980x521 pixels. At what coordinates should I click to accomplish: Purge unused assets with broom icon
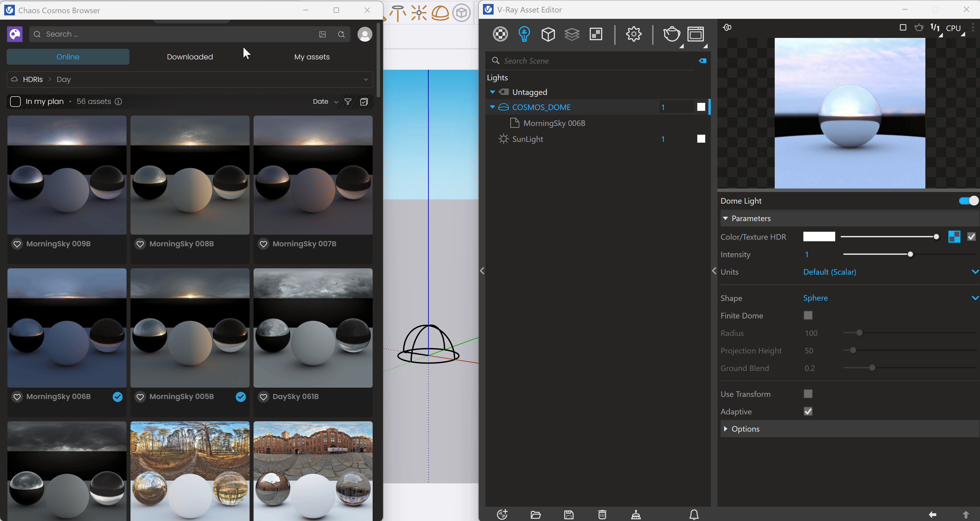[x=636, y=515]
